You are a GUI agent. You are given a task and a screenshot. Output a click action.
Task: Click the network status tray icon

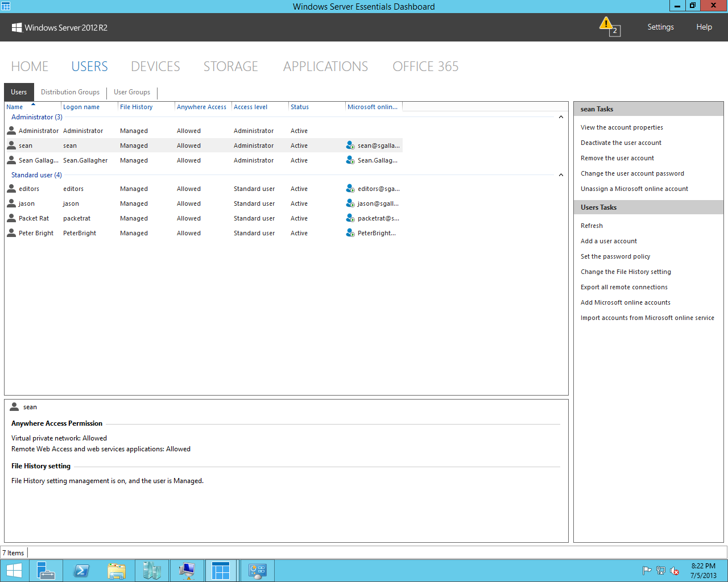point(660,570)
